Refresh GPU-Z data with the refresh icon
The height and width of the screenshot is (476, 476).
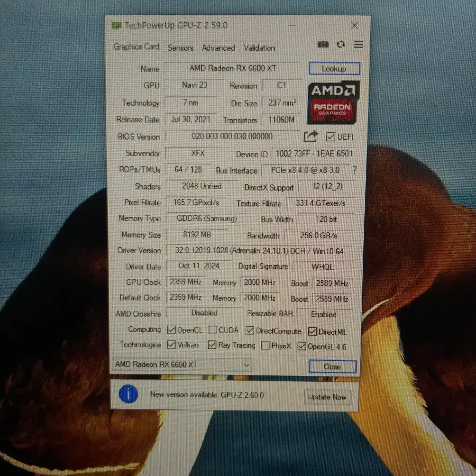click(x=340, y=44)
